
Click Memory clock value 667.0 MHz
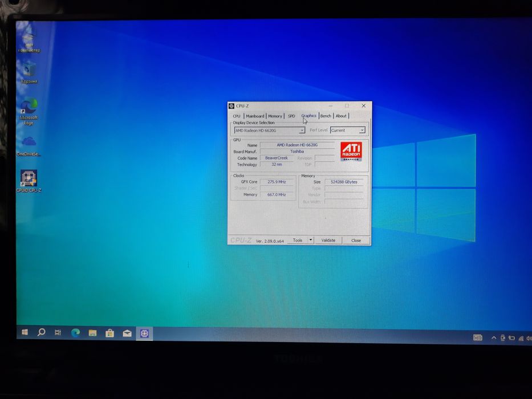tap(277, 195)
